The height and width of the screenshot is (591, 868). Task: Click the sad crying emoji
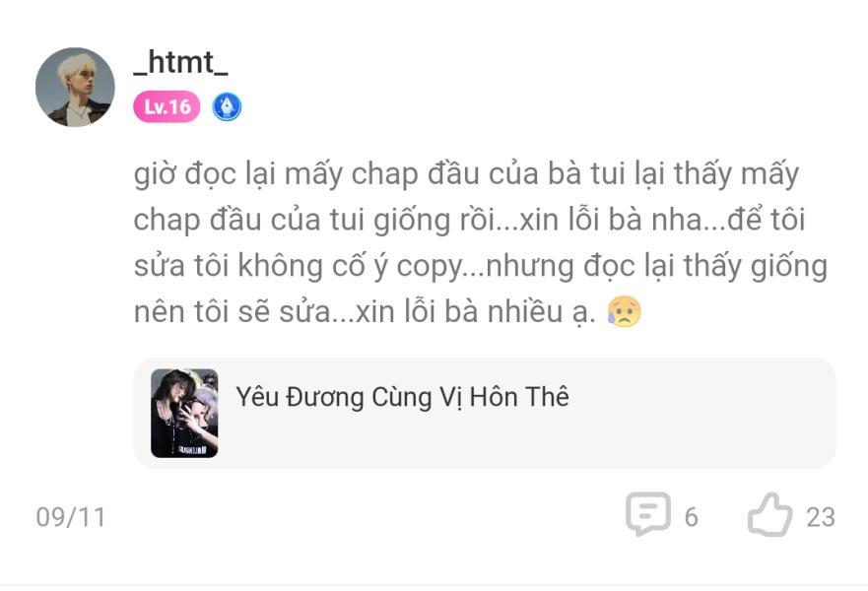pos(624,311)
